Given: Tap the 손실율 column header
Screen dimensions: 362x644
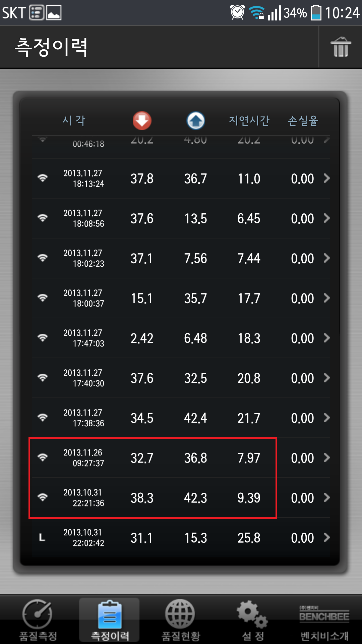Looking at the screenshot, I should pyautogui.click(x=303, y=120).
